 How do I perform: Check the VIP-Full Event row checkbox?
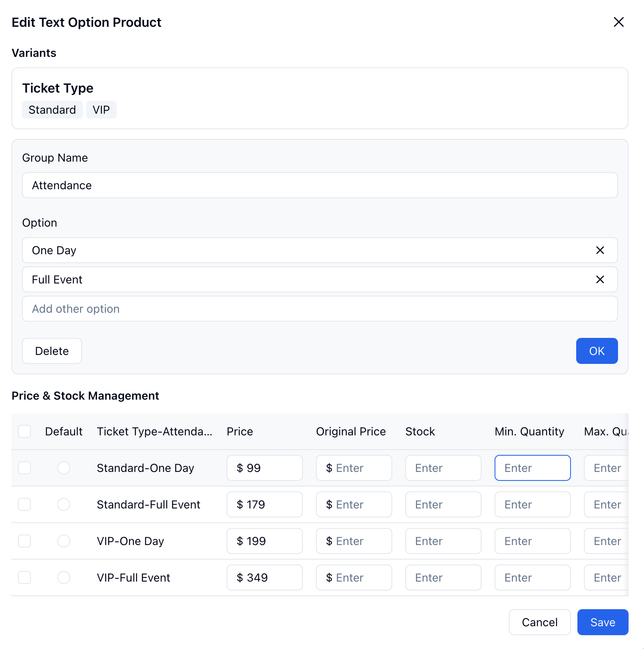pos(24,578)
